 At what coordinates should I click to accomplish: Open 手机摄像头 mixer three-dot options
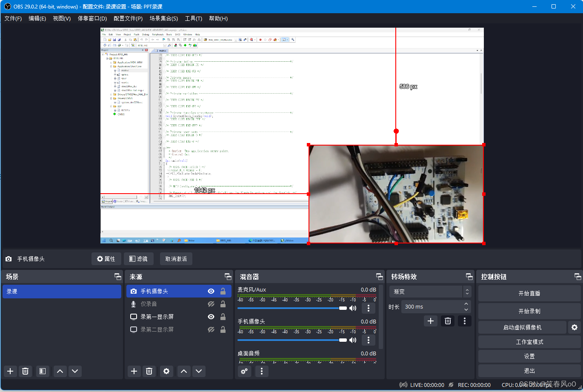[369, 340]
